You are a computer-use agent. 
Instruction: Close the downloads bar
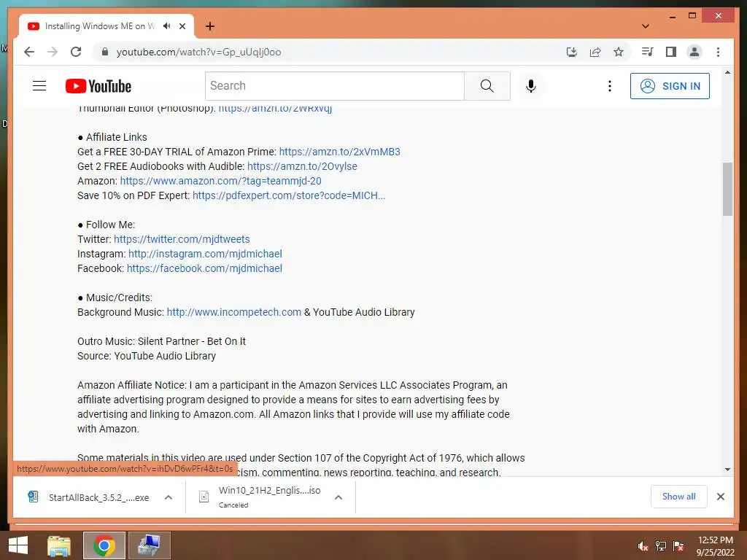pos(720,497)
